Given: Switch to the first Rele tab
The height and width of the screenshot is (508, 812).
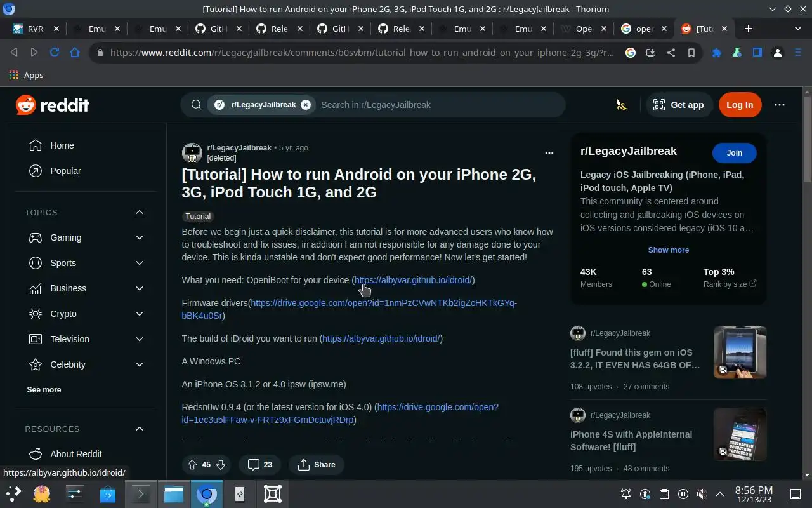Looking at the screenshot, I should pos(279,29).
